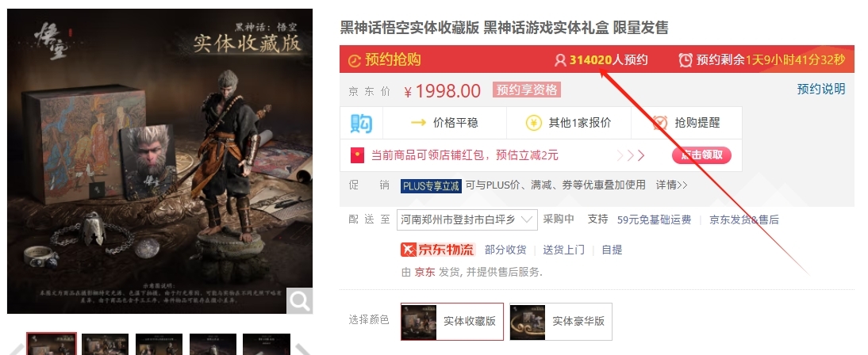
Task: Click the yellow arrow icon beside 价格平稳
Action: pos(418,123)
